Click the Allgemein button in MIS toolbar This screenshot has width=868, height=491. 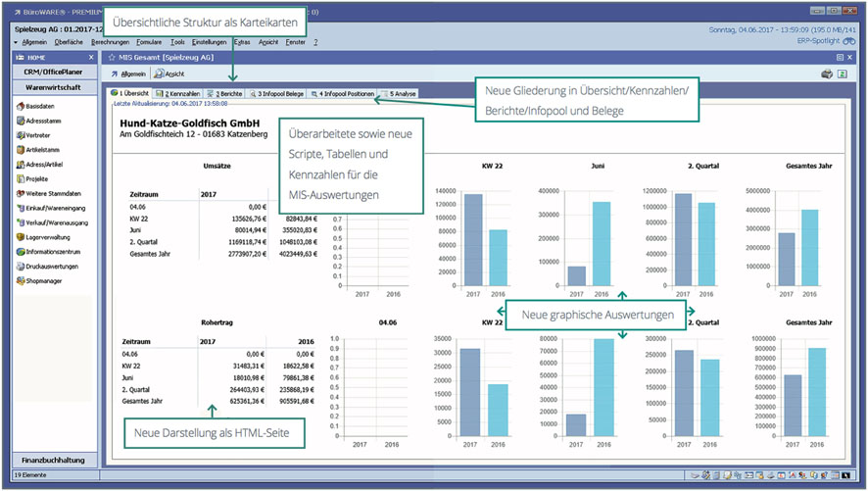coord(128,74)
